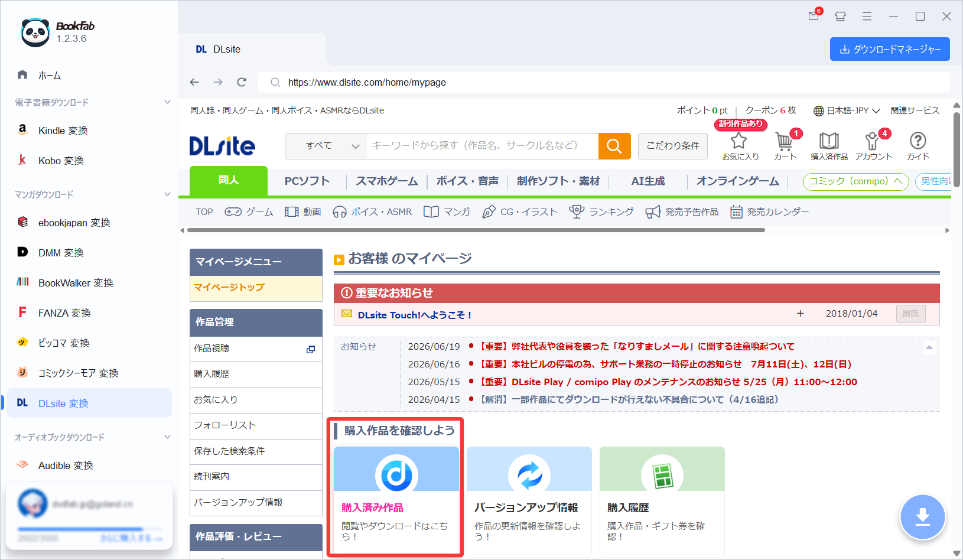Select Kobo 変換 in sidebar
963x560 pixels.
coord(89,161)
